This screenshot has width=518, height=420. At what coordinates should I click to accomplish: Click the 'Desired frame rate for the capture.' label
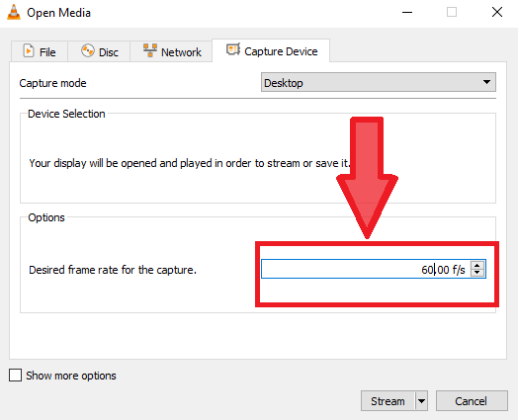coord(113,270)
